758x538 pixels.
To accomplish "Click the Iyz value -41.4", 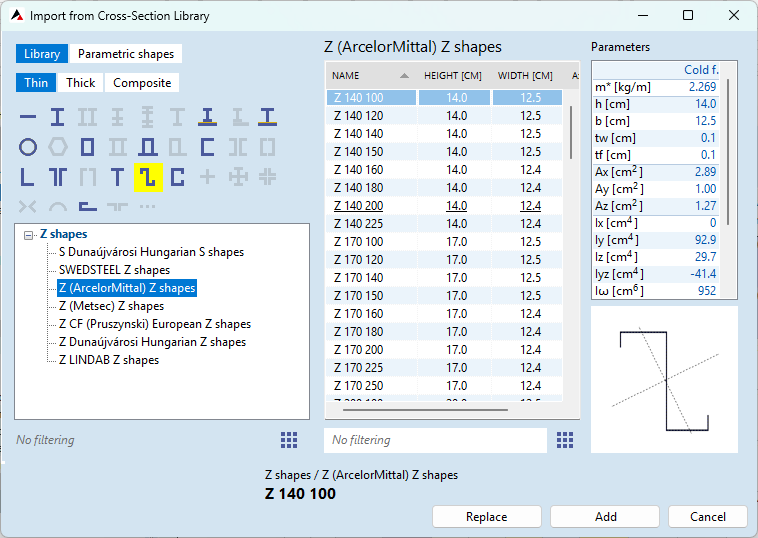I will (703, 274).
